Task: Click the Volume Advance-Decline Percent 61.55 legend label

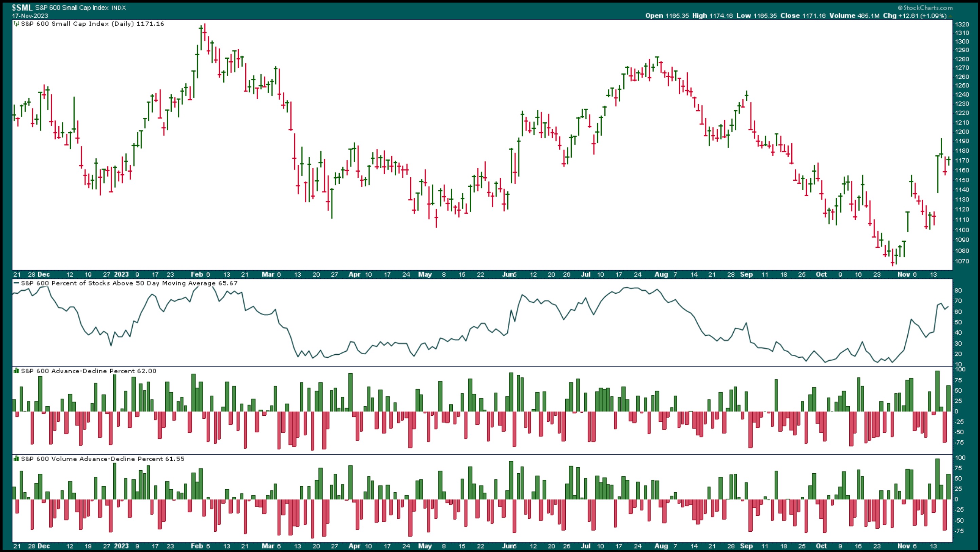Action: pyautogui.click(x=102, y=459)
